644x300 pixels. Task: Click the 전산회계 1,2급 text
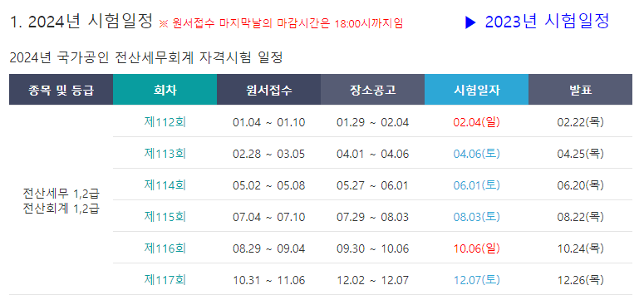pyautogui.click(x=61, y=209)
